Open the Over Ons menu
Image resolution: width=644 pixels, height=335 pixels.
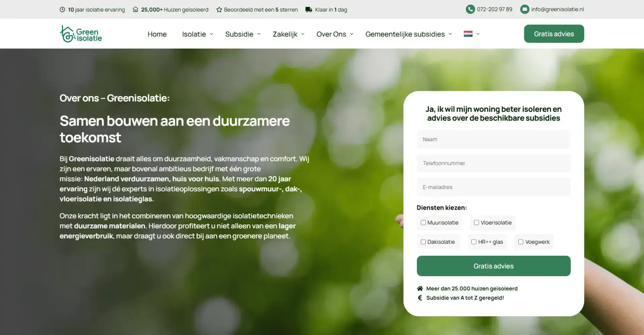[x=335, y=34]
